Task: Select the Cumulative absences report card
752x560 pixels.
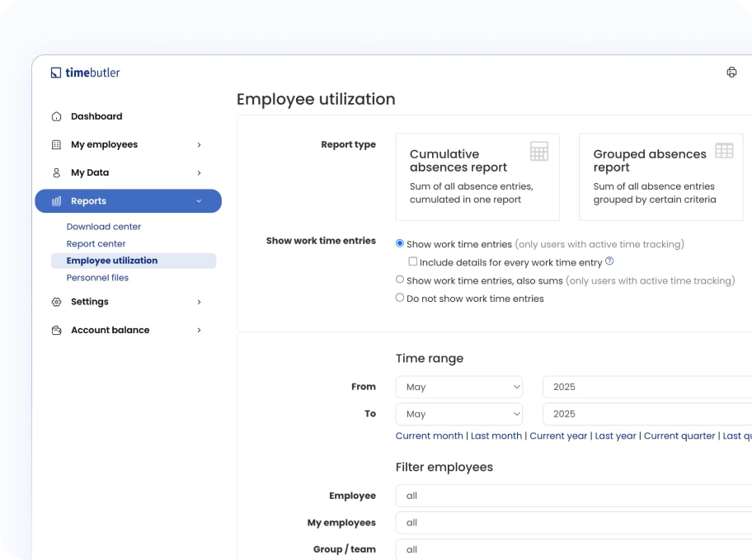Action: pos(477,177)
